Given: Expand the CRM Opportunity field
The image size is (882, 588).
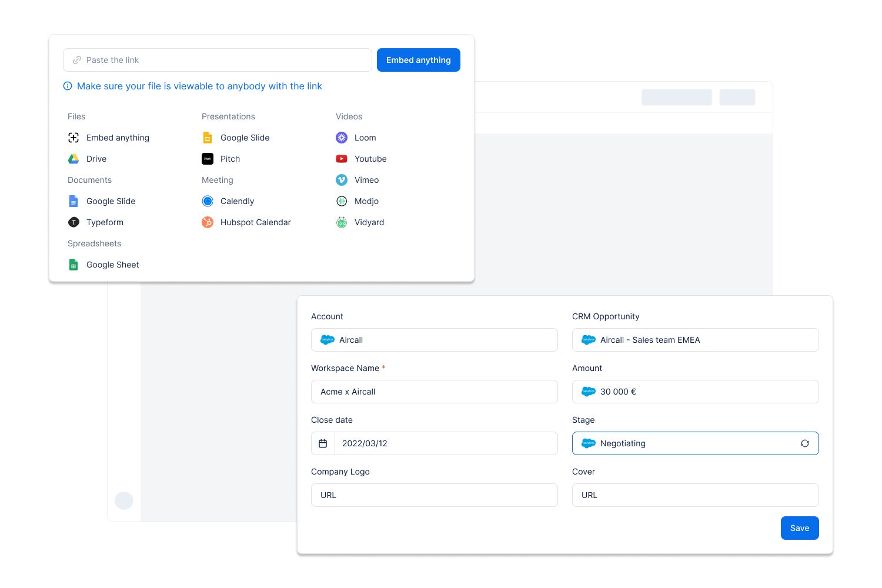Looking at the screenshot, I should [695, 340].
